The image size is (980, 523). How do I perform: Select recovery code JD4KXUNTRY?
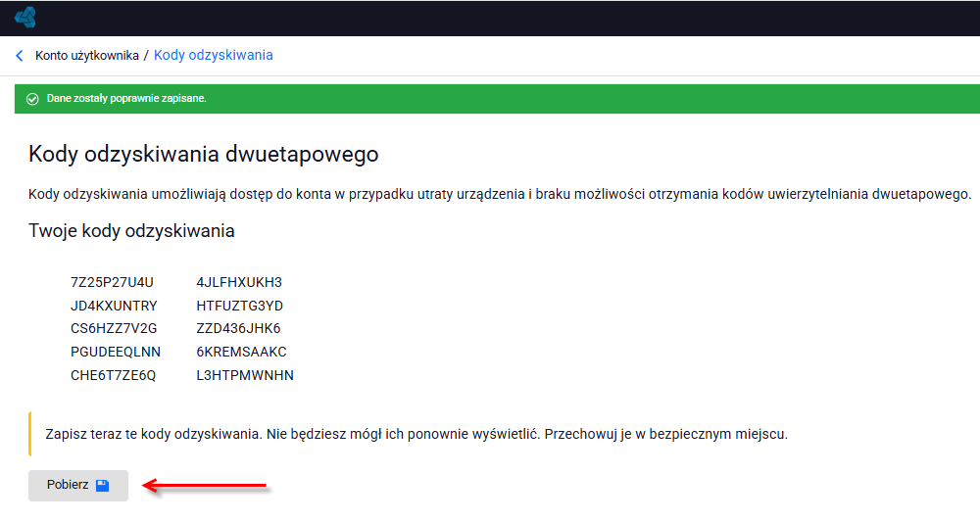(114, 307)
